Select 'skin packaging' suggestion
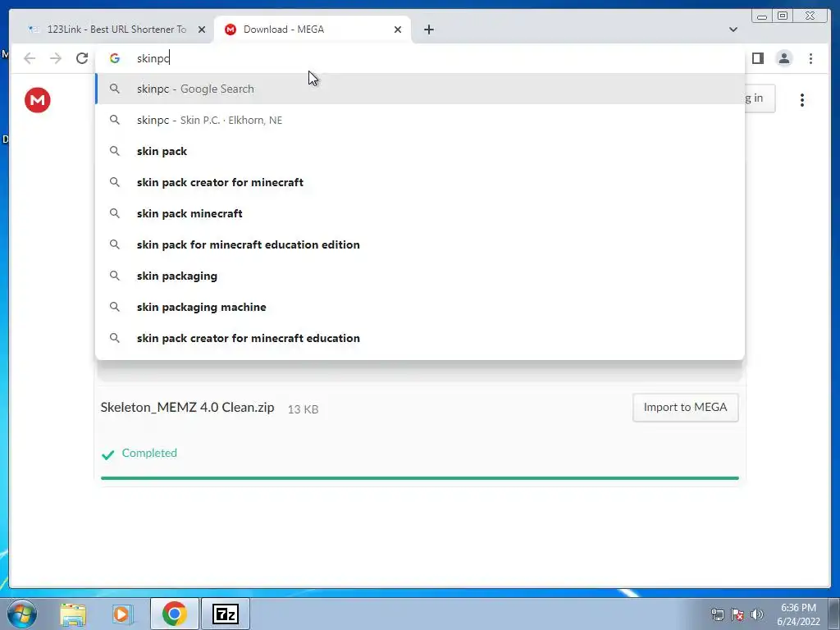The image size is (840, 630). (x=420, y=276)
